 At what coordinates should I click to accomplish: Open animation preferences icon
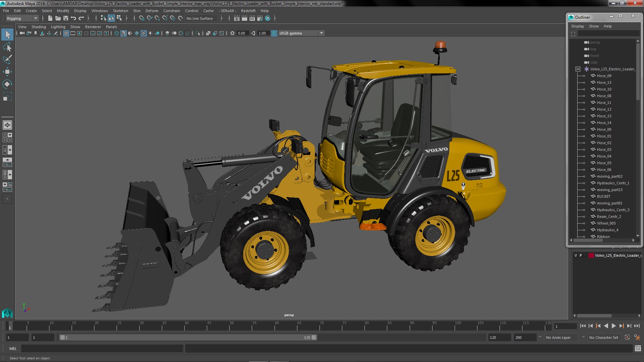(x=637, y=338)
